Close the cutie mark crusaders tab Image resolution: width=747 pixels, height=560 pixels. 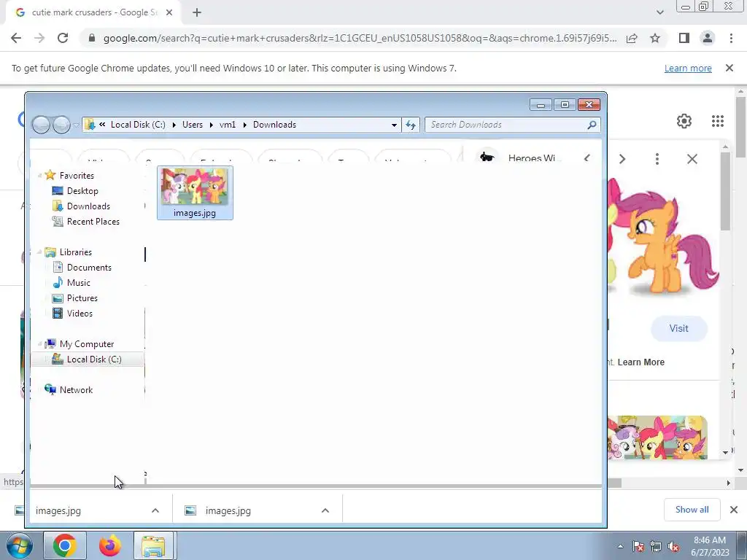pyautogui.click(x=169, y=12)
